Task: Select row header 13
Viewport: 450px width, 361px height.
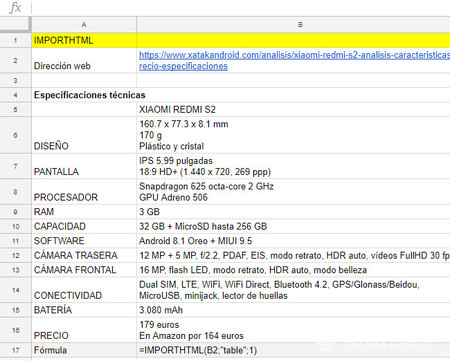Action: 15,270
